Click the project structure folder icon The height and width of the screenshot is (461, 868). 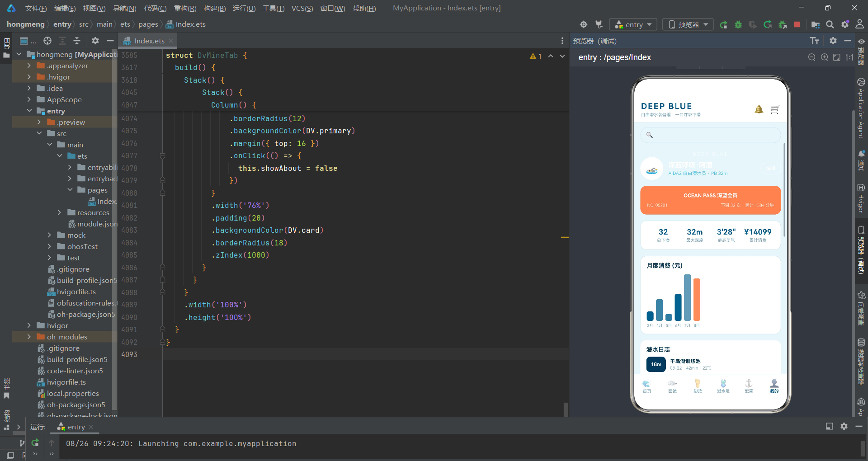(815, 24)
